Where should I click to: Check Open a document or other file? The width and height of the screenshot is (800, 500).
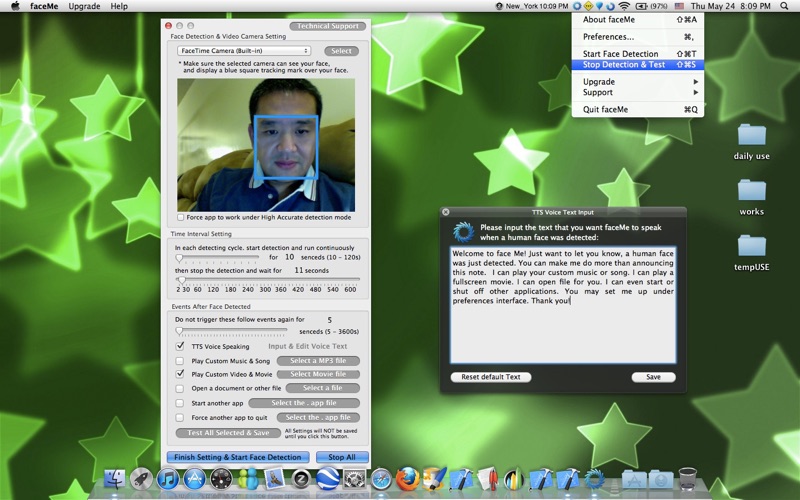(x=180, y=388)
